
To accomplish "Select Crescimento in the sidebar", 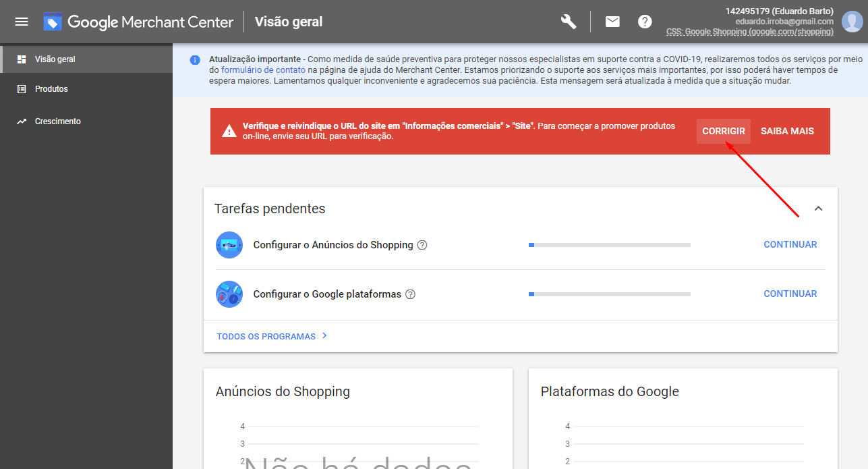I will (86, 121).
